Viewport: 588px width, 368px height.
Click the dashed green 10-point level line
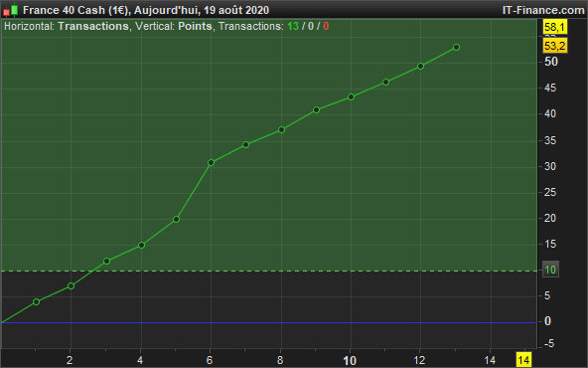point(268,271)
